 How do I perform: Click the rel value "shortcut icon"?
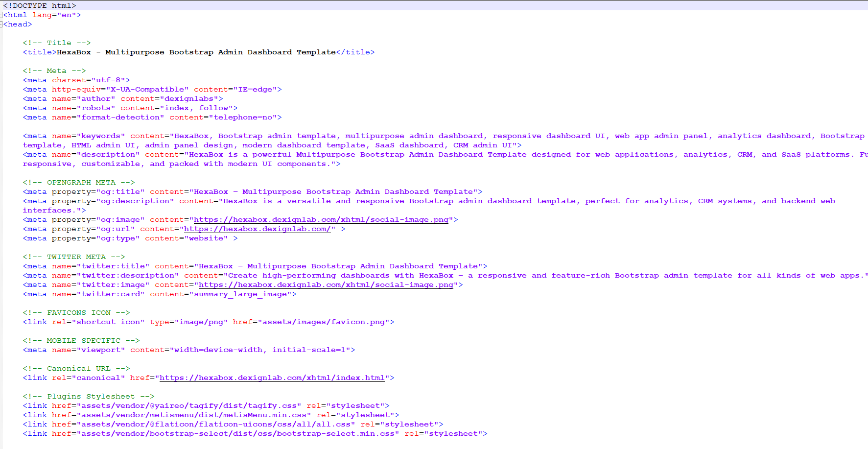point(108,322)
